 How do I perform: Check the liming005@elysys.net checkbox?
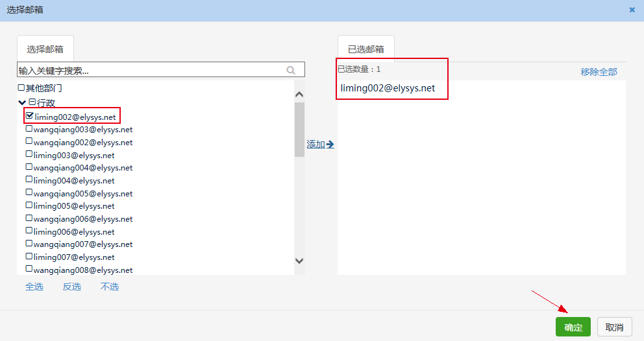pyautogui.click(x=29, y=206)
